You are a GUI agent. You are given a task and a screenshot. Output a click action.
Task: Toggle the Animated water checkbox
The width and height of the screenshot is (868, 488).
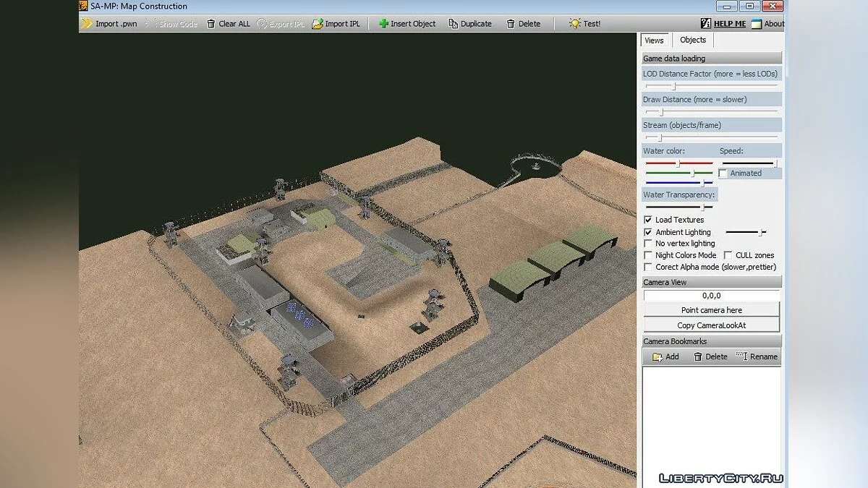(723, 174)
